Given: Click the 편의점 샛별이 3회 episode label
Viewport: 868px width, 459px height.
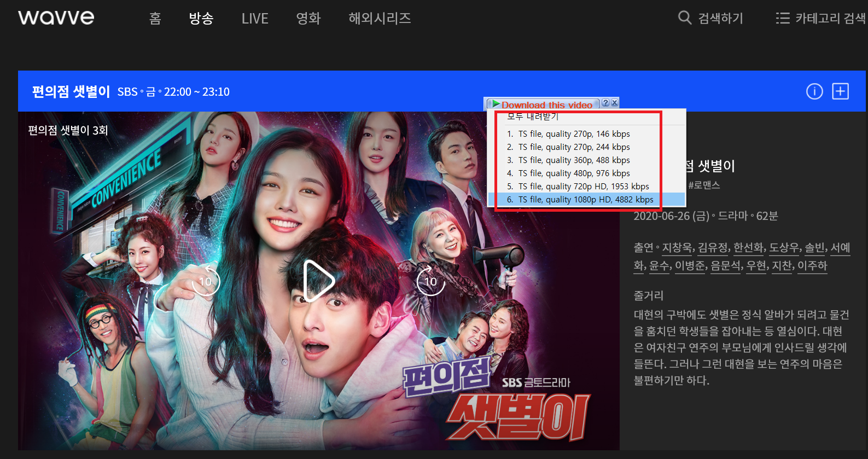Looking at the screenshot, I should 68,130.
